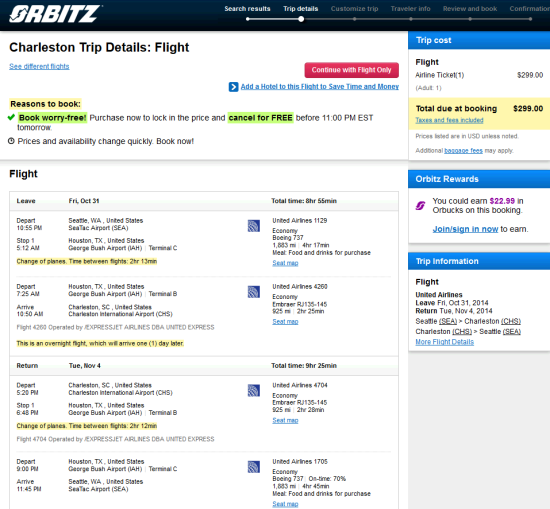Open More Flight Details link

[444, 342]
